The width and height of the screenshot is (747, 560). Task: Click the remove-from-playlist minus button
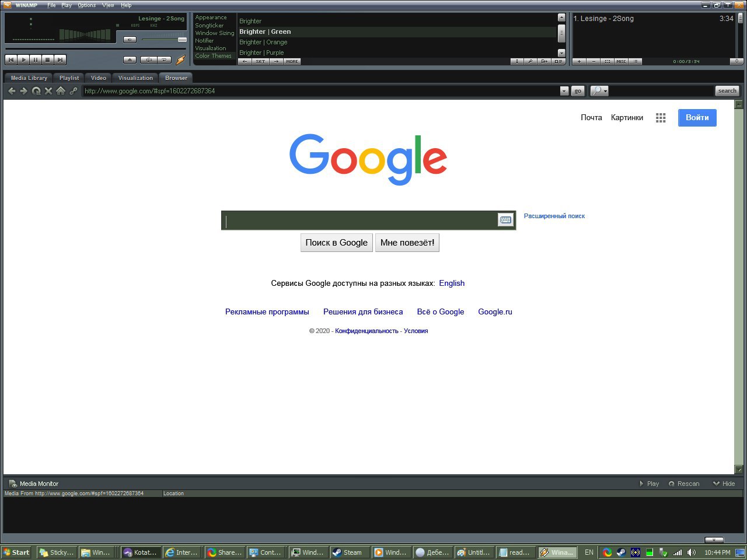[593, 61]
